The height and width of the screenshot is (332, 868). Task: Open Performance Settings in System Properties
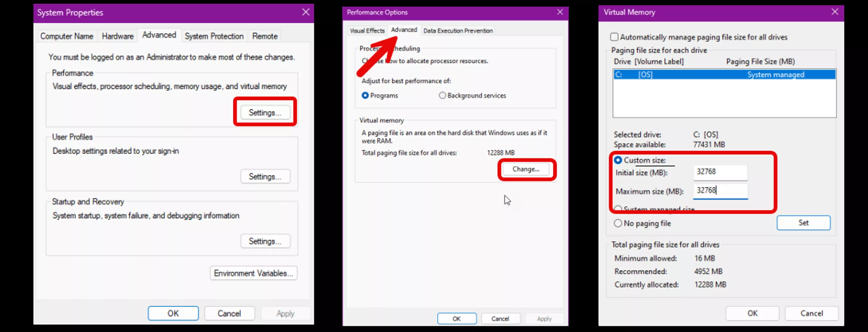pos(265,112)
